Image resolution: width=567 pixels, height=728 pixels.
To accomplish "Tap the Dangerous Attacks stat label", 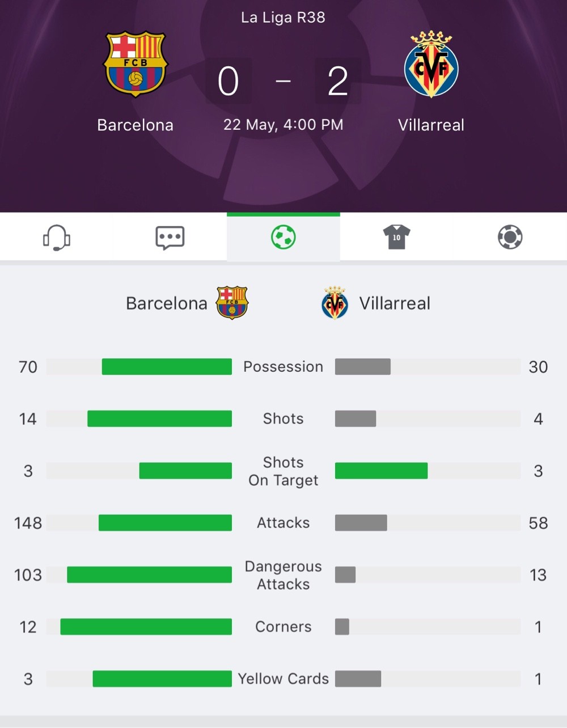I will tap(283, 575).
